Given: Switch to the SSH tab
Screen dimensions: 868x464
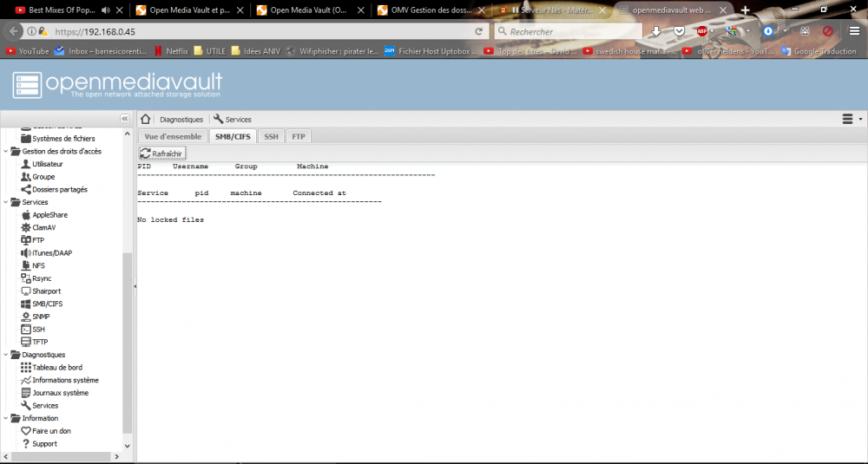Looking at the screenshot, I should click(271, 136).
